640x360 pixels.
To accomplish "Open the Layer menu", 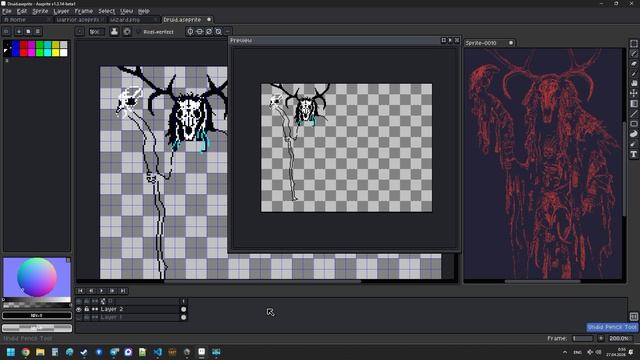I will 61,11.
